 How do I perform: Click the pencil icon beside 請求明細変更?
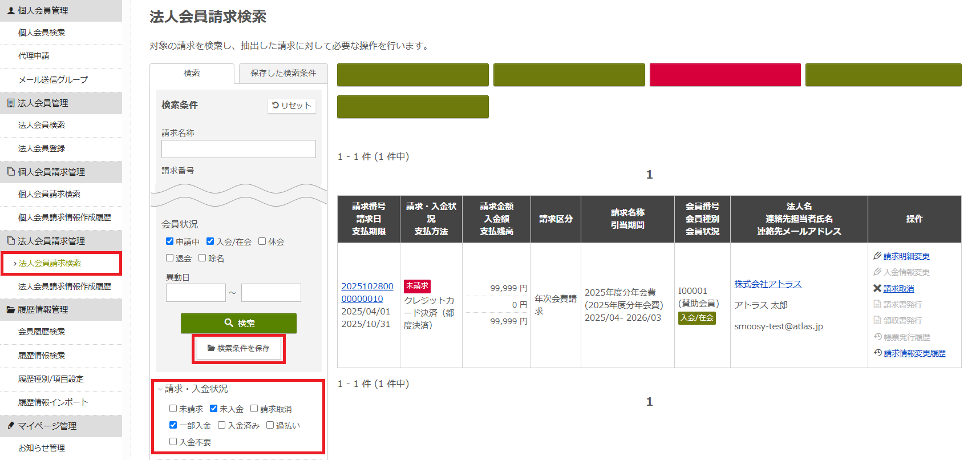point(877,256)
